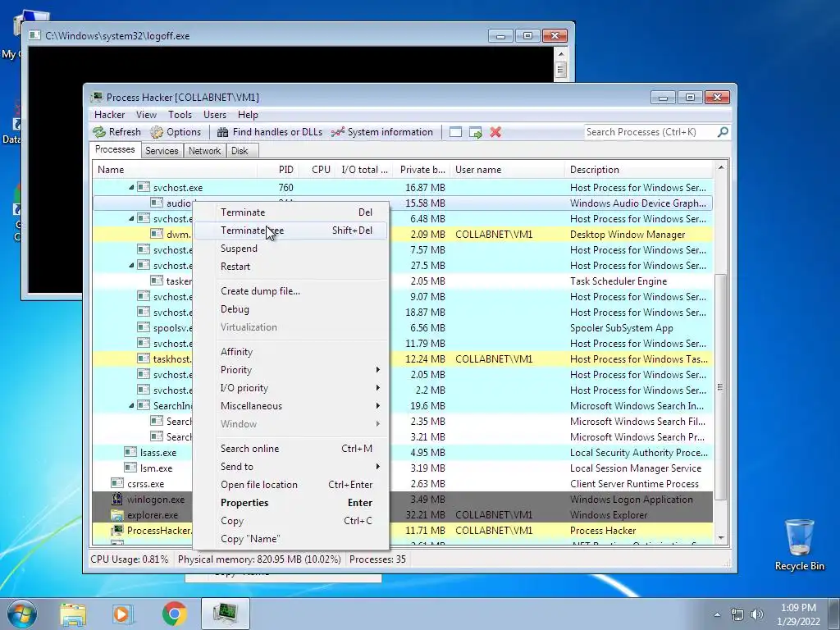Collapse svchost.exe PID 760 tree node
Screen dimensions: 840x630
(x=131, y=188)
